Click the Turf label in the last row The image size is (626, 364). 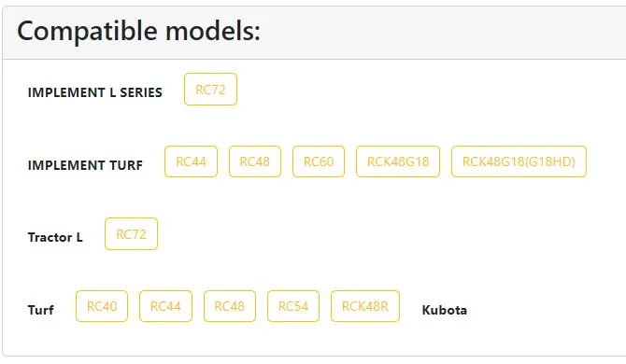[41, 310]
